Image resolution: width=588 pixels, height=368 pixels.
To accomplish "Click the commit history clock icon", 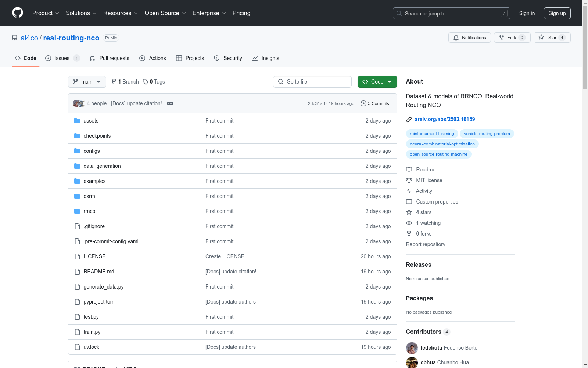I will coord(363,103).
